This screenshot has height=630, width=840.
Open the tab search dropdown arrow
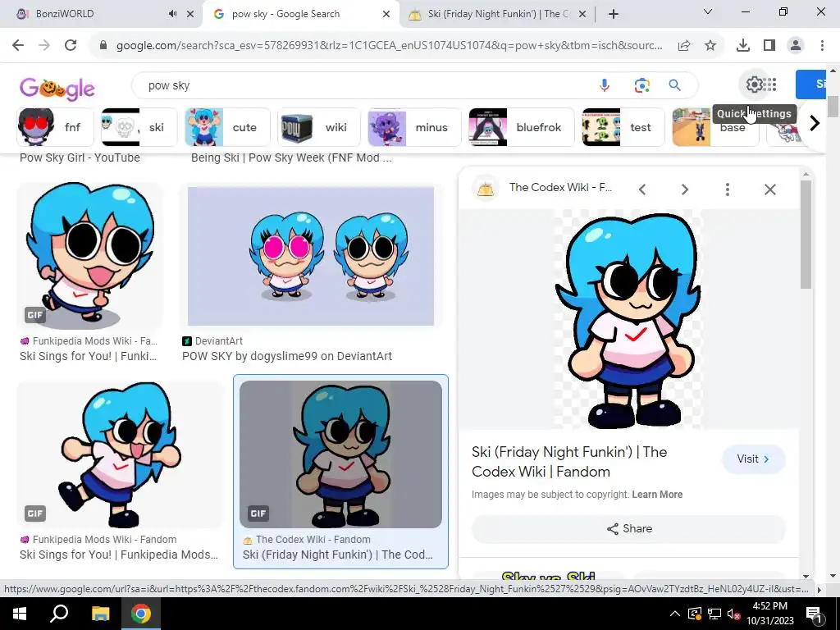(x=708, y=11)
